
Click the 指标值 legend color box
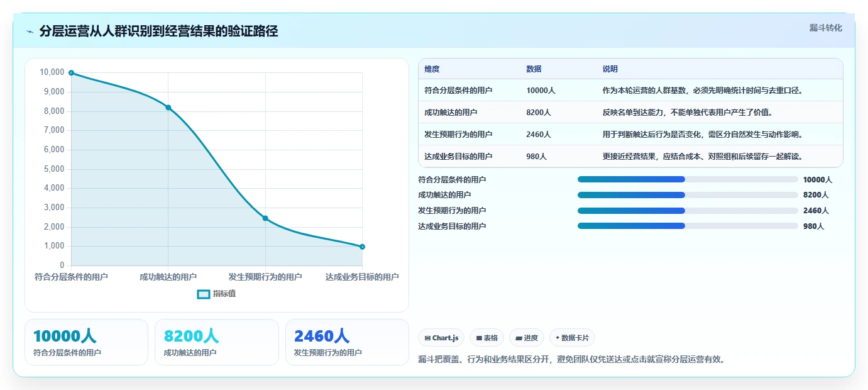pyautogui.click(x=204, y=294)
